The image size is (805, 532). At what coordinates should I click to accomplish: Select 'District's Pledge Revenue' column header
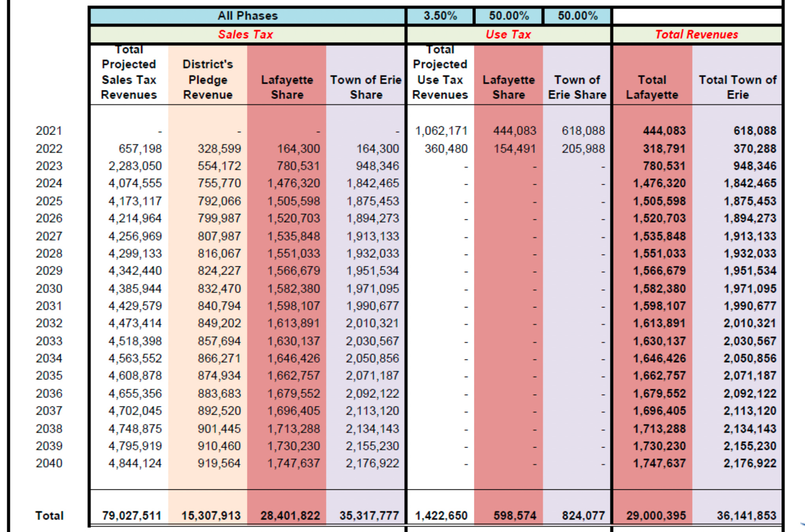point(208,79)
